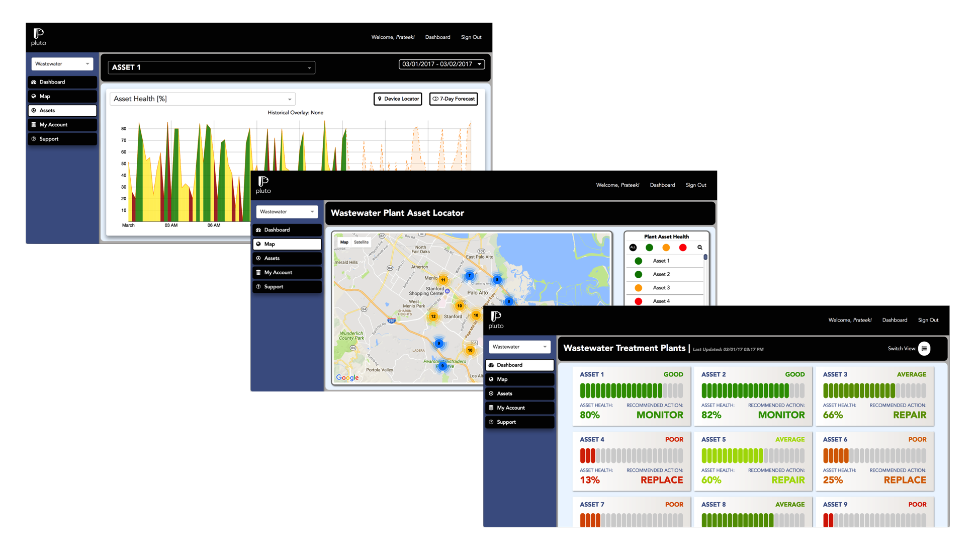Click the search icon in Plant Asset Health
This screenshot has height=554, width=980.
(699, 248)
